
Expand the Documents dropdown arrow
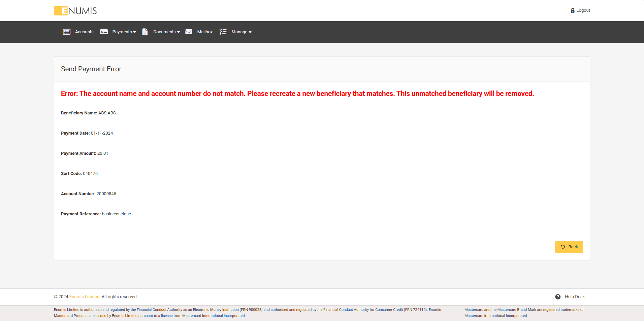(x=179, y=32)
